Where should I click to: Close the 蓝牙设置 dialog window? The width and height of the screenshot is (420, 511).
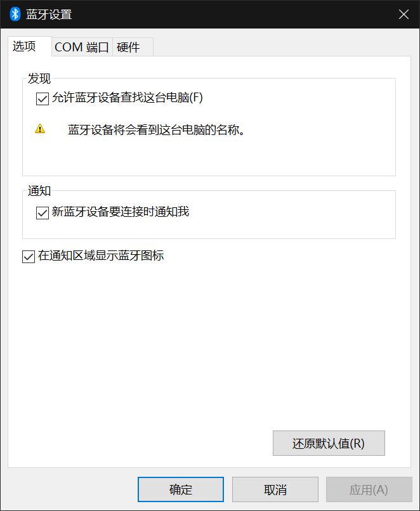tap(404, 14)
